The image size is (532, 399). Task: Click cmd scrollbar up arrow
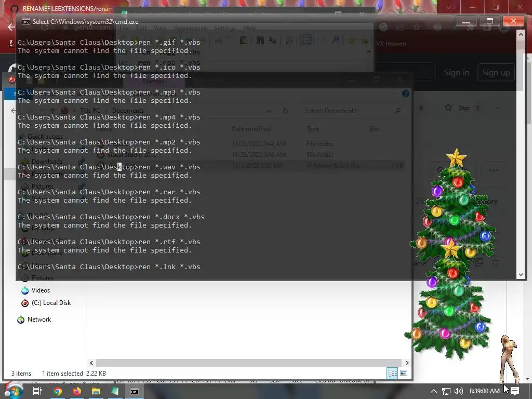(x=521, y=34)
